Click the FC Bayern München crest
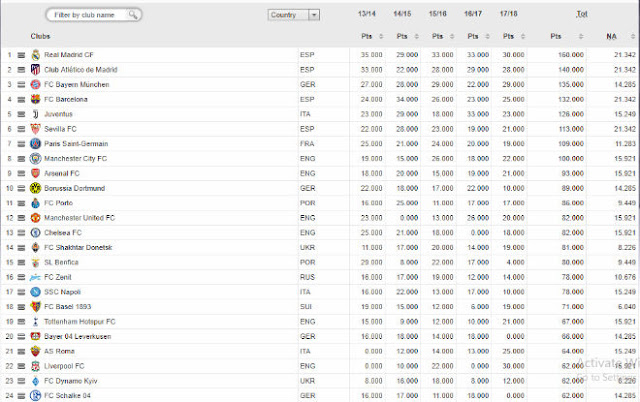Image resolution: width=640 pixels, height=402 pixels. (x=36, y=84)
